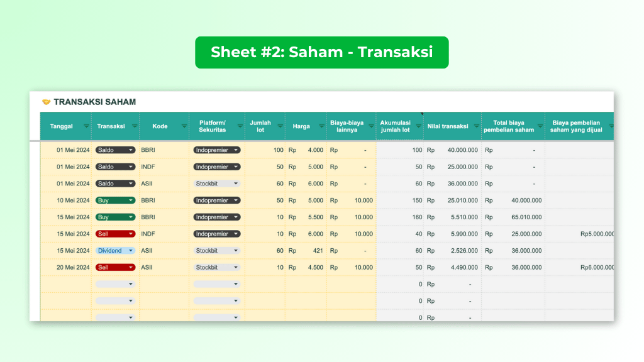Expand an empty transaction dropdown in a blank row
Screen dimensions: 644x362
[x=115, y=283]
